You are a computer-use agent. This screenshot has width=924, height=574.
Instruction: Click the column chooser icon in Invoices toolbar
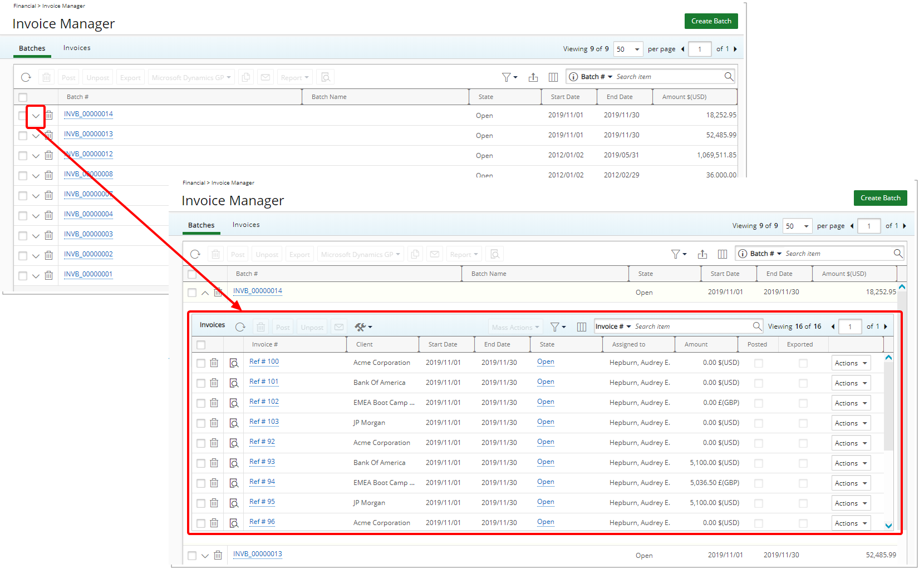[x=581, y=327]
